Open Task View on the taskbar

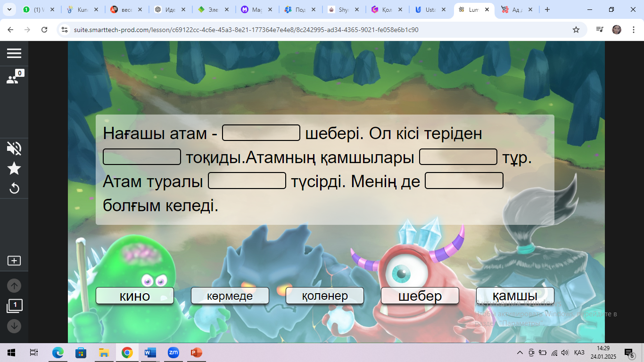(x=34, y=353)
